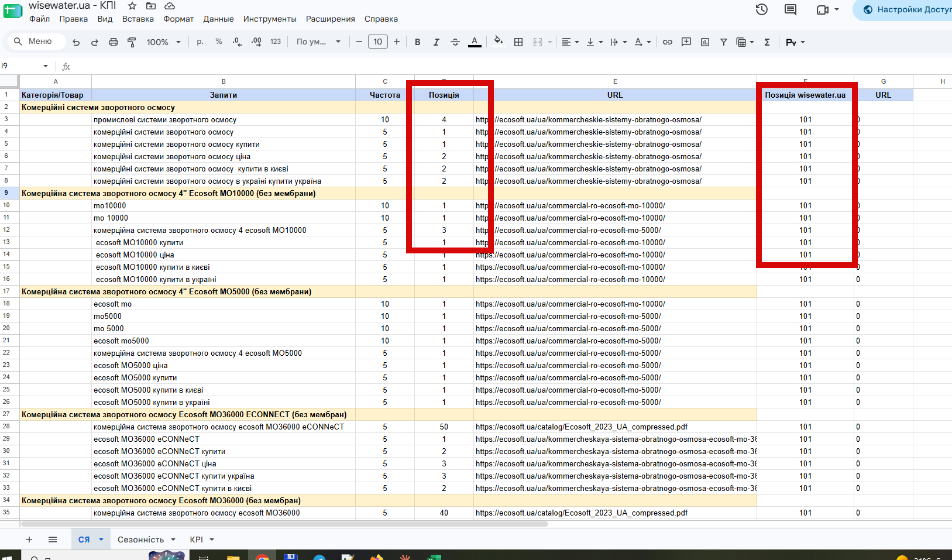
Task: Switch to the Сезонність sheet tab
Action: pyautogui.click(x=140, y=540)
